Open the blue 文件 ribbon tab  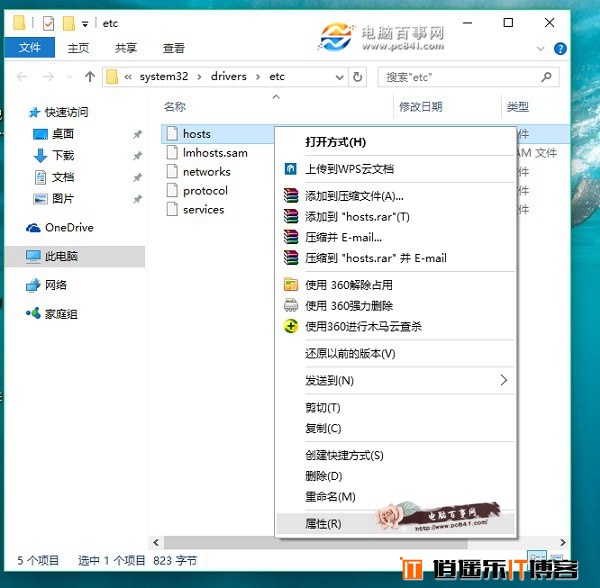tap(30, 47)
